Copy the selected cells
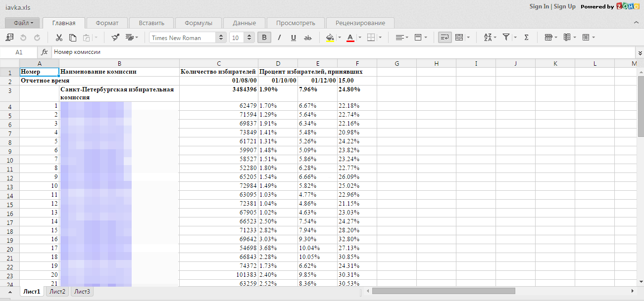Image resolution: width=644 pixels, height=301 pixels. click(x=73, y=38)
